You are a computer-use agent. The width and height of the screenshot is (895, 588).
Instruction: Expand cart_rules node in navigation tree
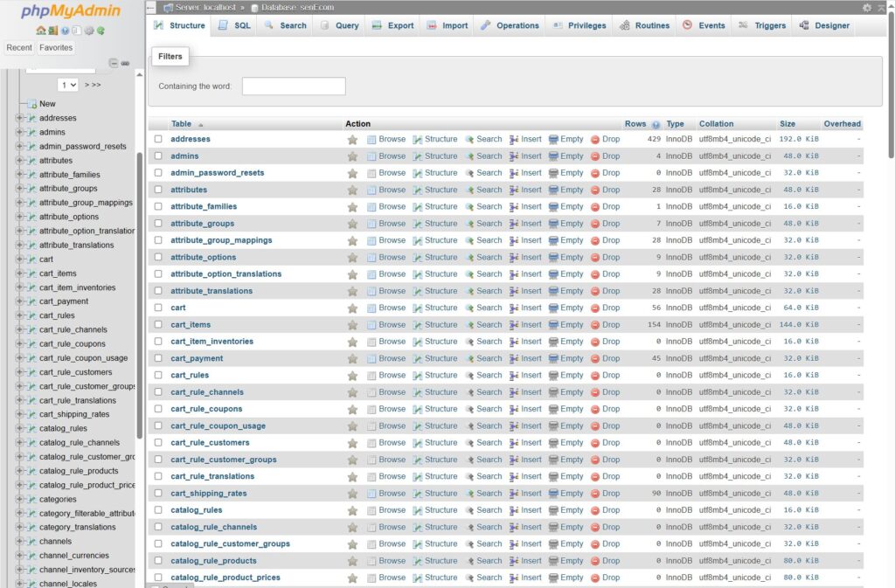tap(19, 315)
